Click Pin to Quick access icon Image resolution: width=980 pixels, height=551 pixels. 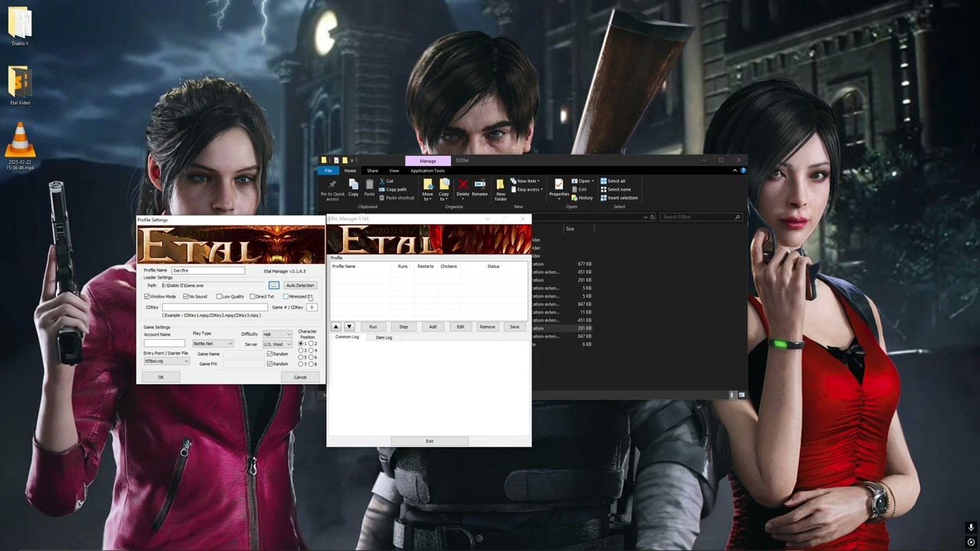click(x=332, y=190)
